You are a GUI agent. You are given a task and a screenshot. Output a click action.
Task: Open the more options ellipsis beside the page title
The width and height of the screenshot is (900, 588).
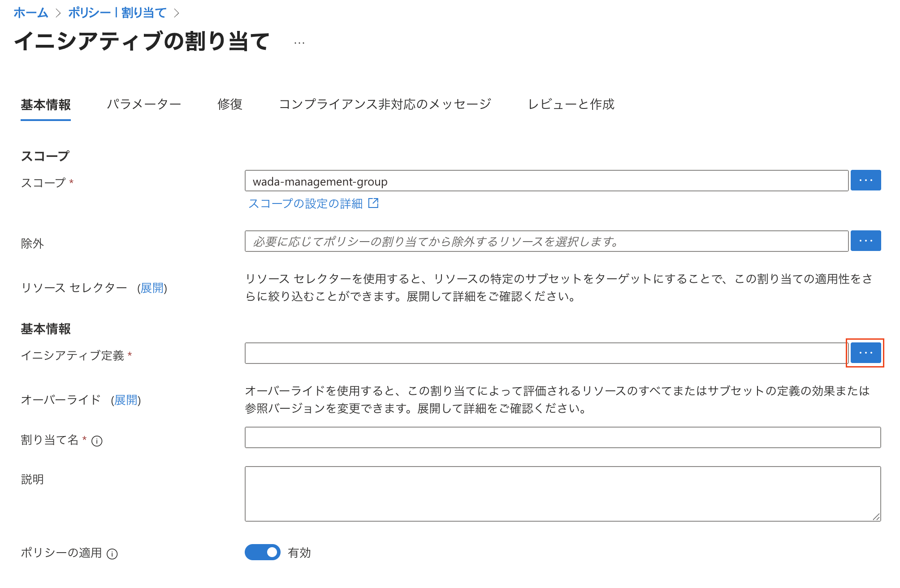pos(299,43)
